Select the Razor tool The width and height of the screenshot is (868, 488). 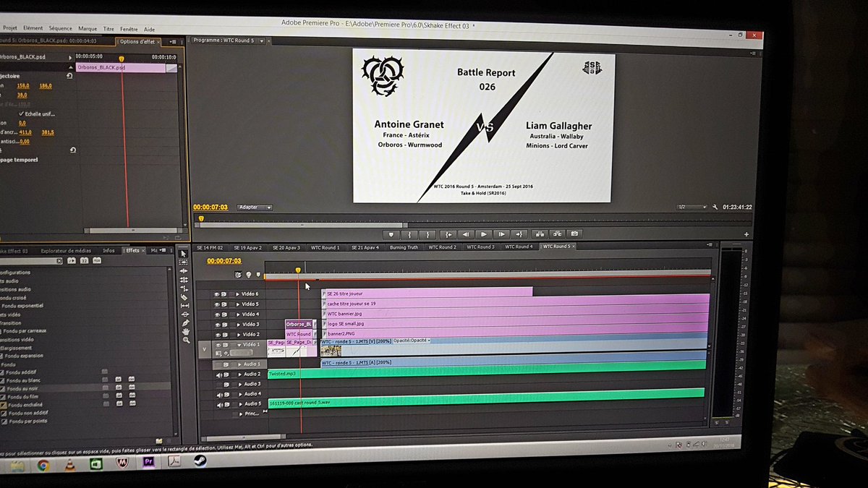(x=184, y=297)
